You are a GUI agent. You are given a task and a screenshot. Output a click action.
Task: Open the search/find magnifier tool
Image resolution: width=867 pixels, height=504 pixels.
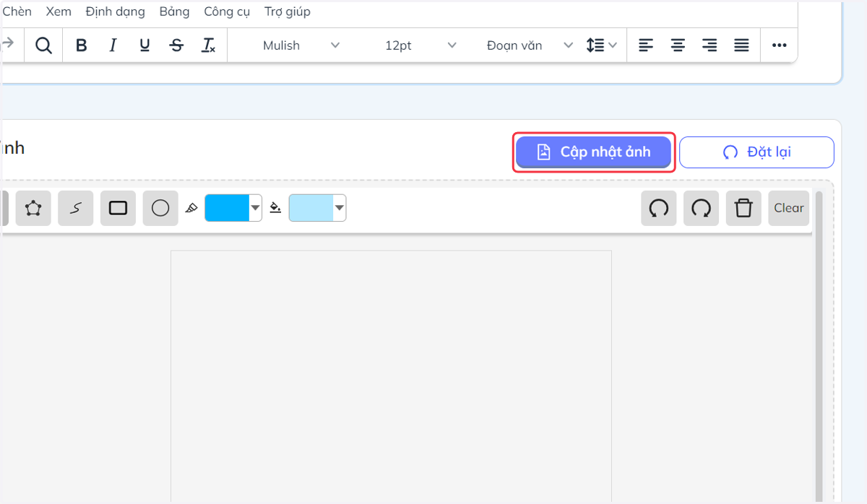(x=43, y=45)
